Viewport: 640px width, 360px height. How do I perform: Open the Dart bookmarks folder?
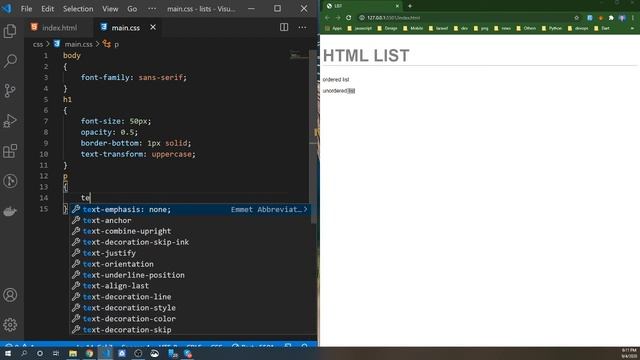pos(602,28)
